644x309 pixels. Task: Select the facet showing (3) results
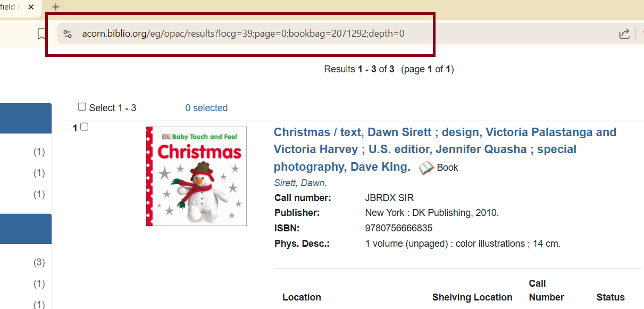pos(39,262)
